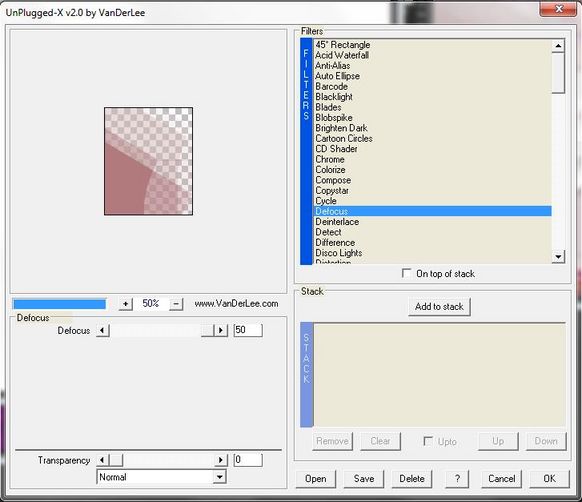Click the Transparency slider thumb
Screen dimensions: 582x502
pos(116,460)
